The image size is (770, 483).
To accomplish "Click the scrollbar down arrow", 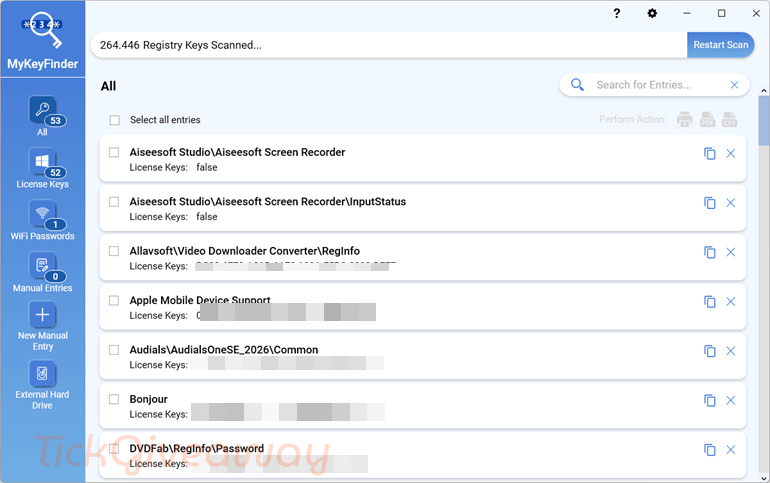I will (764, 478).
